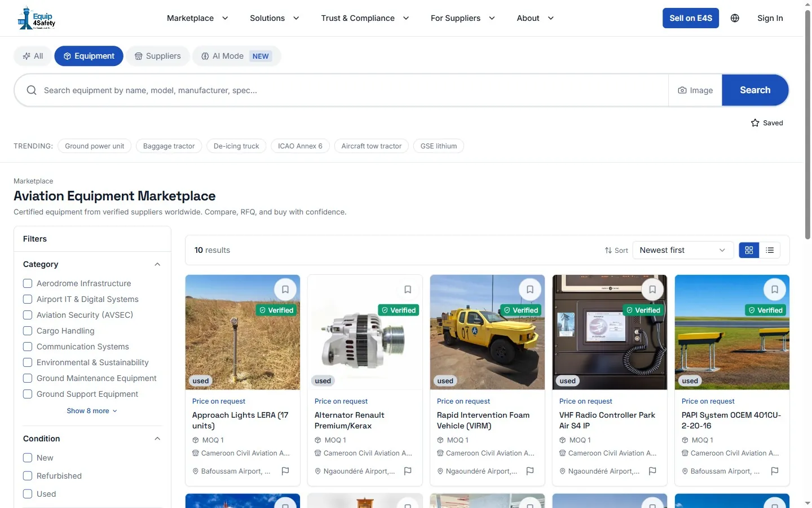
Task: Bookmark the Alternator Renault Premium/Kerax card
Action: (x=408, y=290)
